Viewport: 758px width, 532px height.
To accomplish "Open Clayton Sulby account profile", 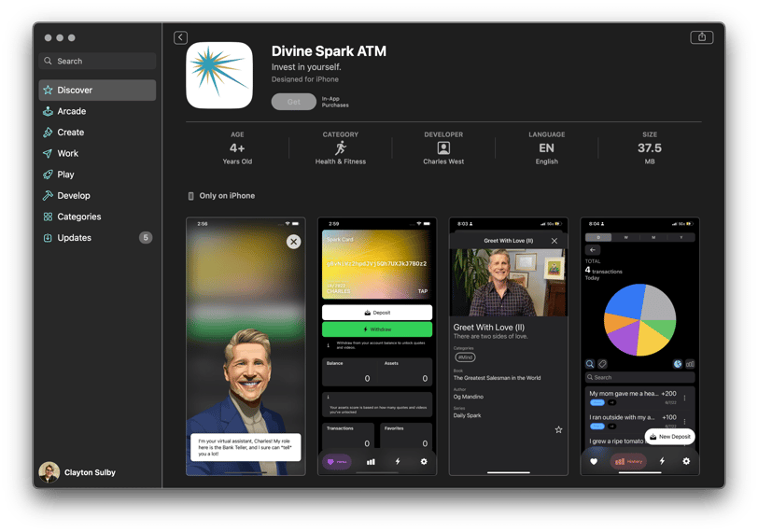I will pos(77,472).
